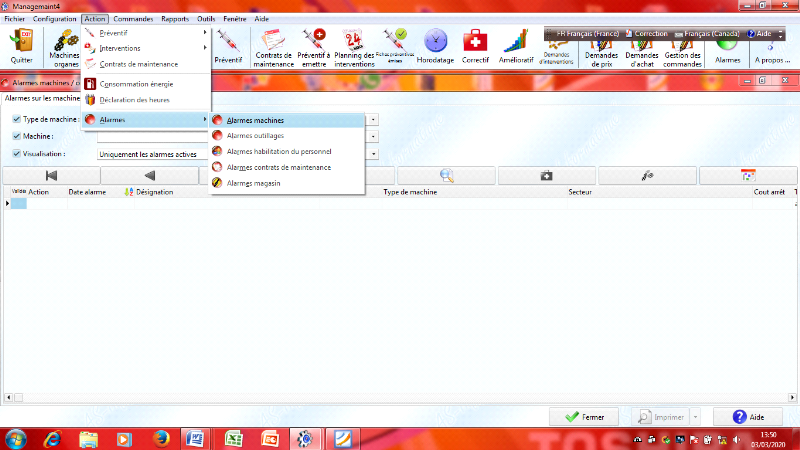Select Consommation énergie menu entry
The width and height of the screenshot is (800, 450).
pos(146,84)
